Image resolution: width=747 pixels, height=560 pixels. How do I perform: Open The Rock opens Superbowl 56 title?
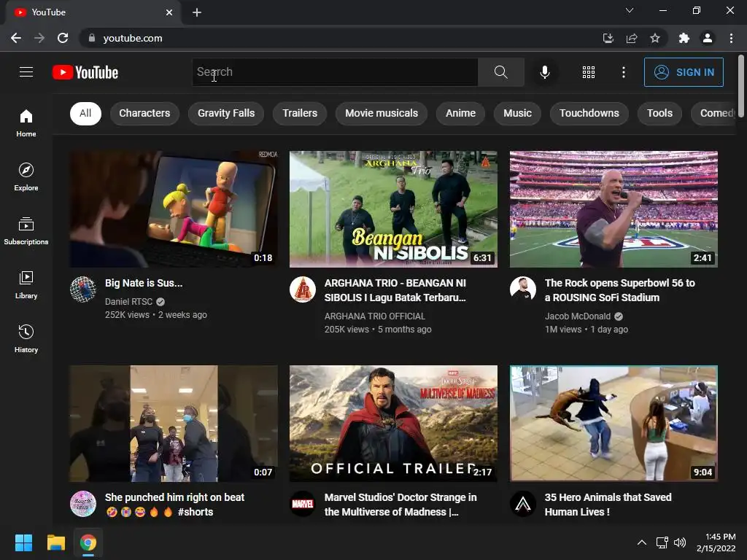[620, 290]
